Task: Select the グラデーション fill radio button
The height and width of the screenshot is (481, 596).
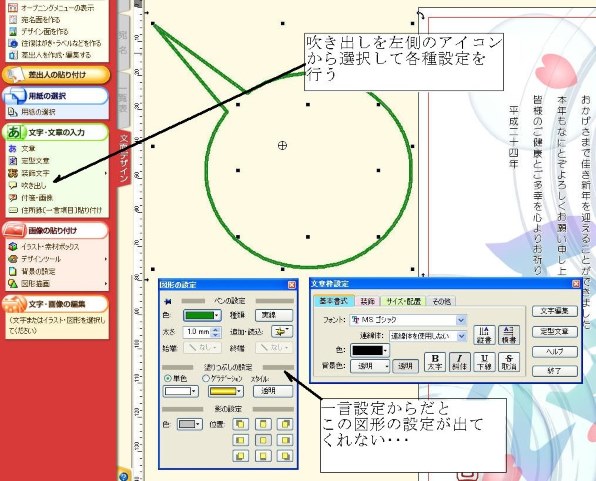Action: [206, 378]
